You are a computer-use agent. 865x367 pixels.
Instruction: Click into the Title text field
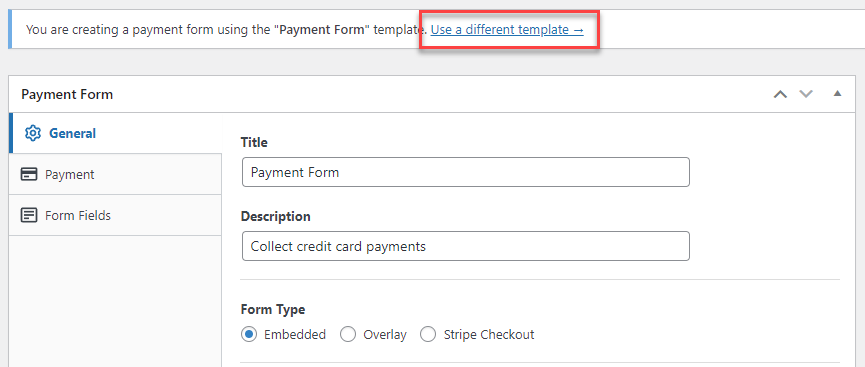click(x=466, y=172)
